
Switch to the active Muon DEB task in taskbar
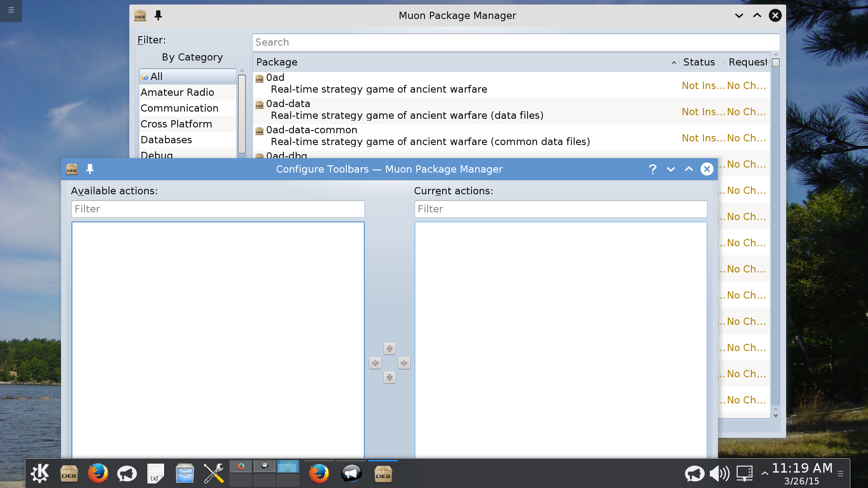(383, 474)
